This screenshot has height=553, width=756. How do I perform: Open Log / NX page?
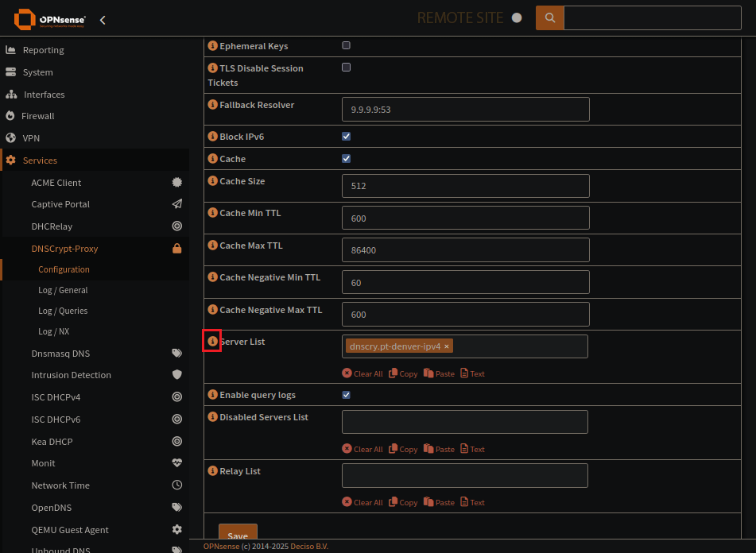coord(53,331)
